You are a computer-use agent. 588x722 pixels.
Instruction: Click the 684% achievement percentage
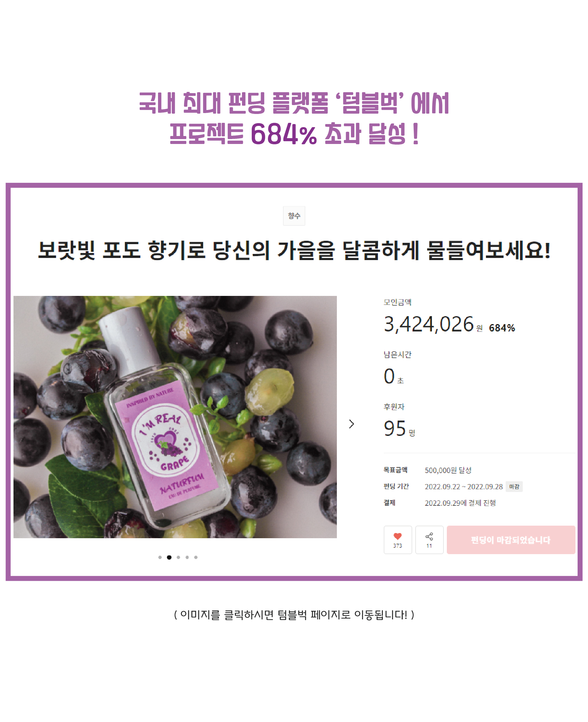point(502,328)
